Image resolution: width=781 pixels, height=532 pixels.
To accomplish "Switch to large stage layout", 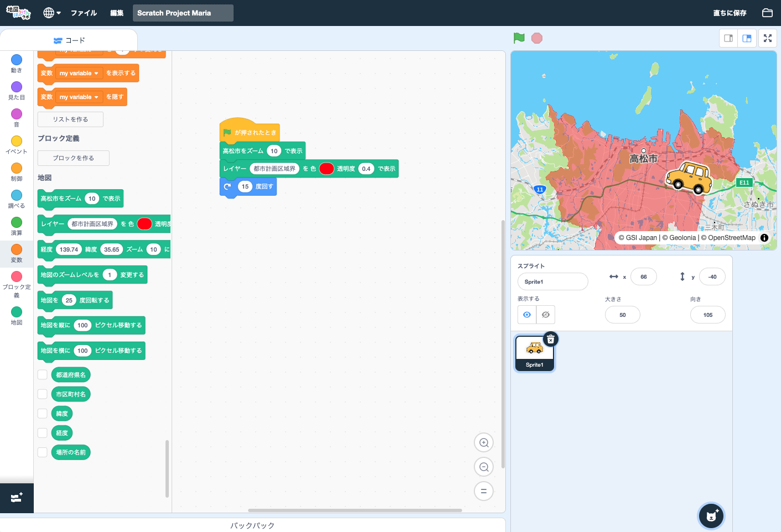I will point(747,38).
